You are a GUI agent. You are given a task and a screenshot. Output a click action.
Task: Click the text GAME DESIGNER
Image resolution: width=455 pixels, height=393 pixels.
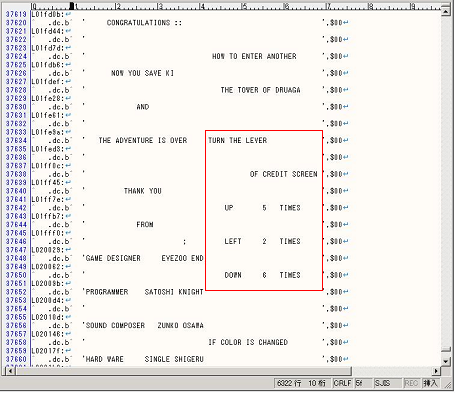pyautogui.click(x=113, y=258)
